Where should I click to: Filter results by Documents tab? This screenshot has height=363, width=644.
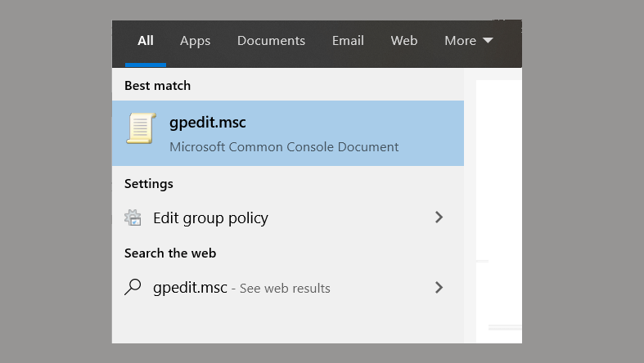pyautogui.click(x=271, y=40)
